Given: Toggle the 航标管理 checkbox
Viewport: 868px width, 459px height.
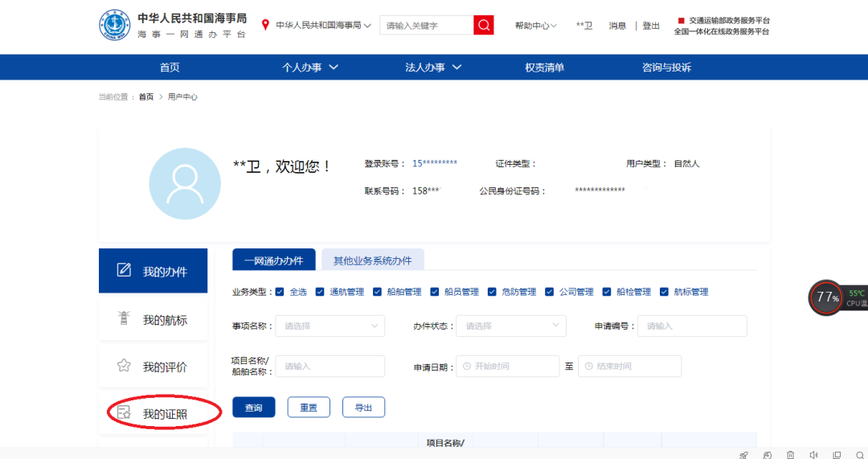Looking at the screenshot, I should (665, 292).
